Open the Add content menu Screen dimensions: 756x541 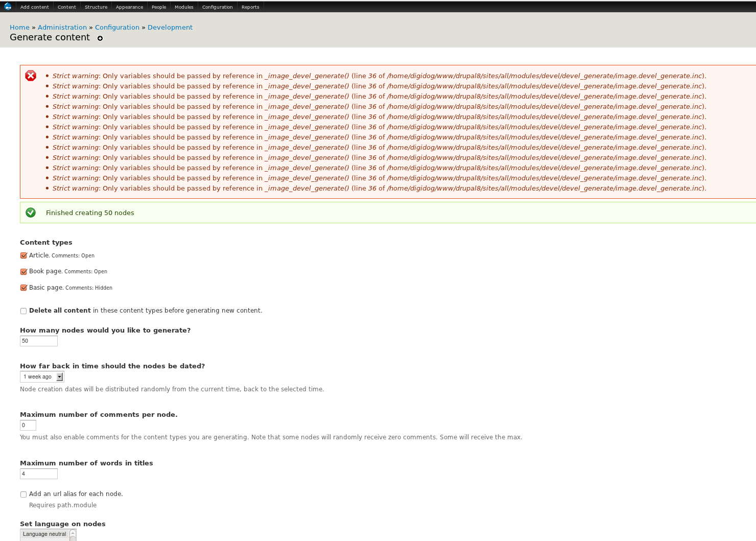click(x=34, y=7)
